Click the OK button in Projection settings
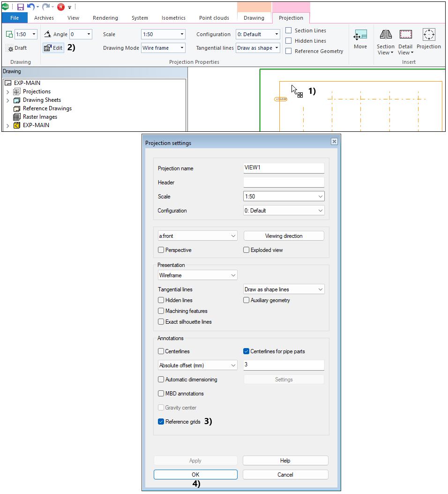 click(195, 474)
